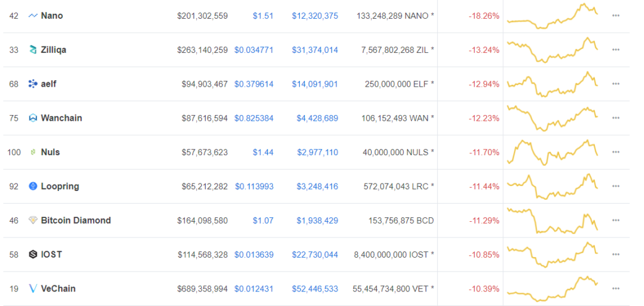Viewport: 644px width, 306px height.
Task: Open Zilliqa's volume link $31,374,014
Action: pos(314,50)
